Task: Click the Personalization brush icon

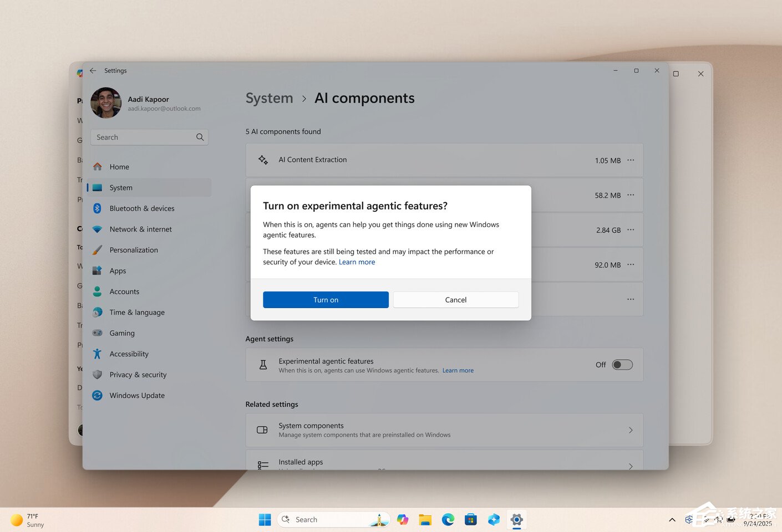Action: pos(97,250)
